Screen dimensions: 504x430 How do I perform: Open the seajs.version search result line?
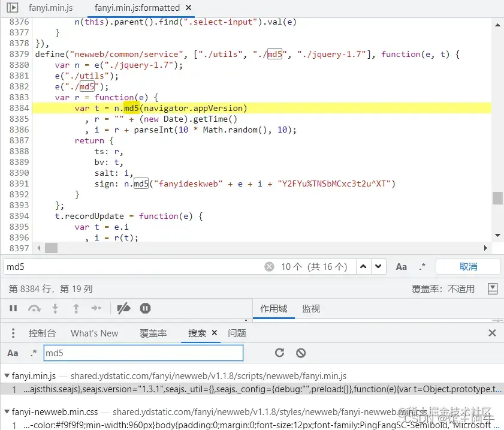click(252, 389)
